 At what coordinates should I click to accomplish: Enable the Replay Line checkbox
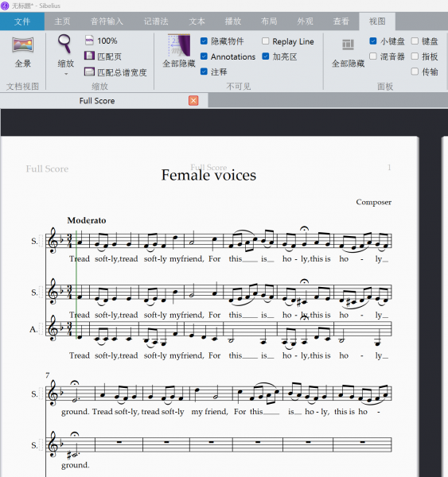265,41
